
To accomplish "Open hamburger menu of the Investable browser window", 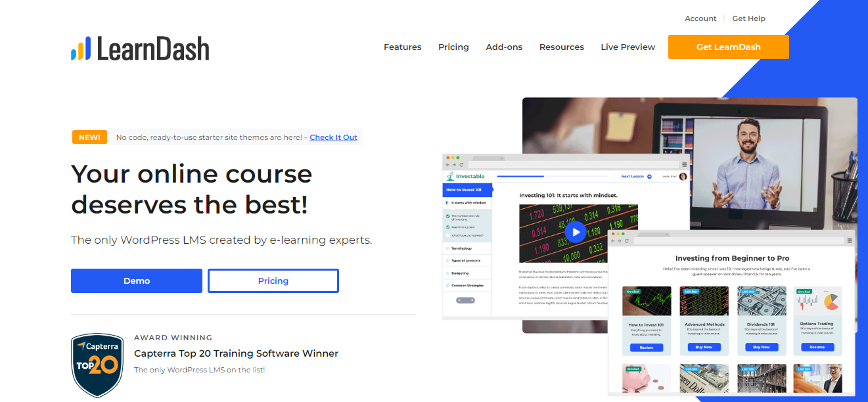I will pos(684,164).
